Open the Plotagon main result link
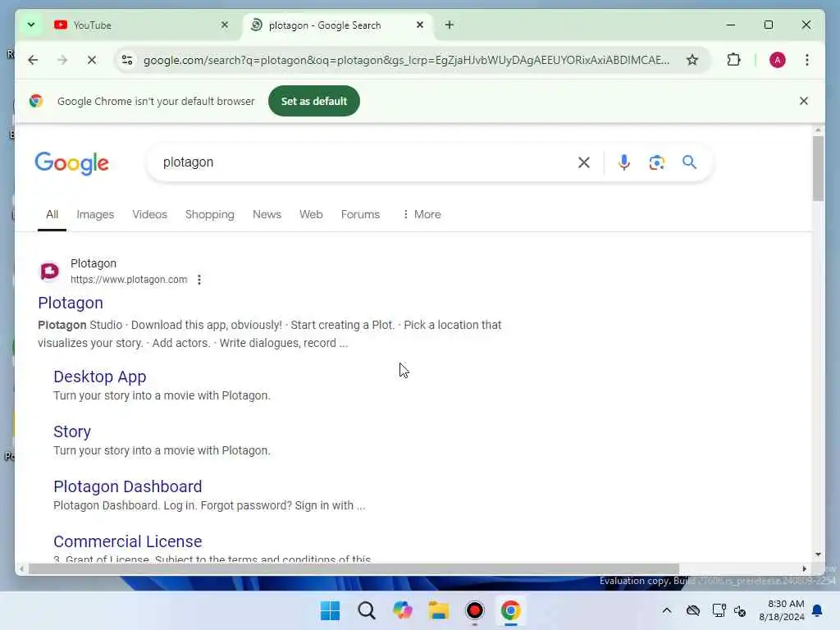 pos(71,303)
